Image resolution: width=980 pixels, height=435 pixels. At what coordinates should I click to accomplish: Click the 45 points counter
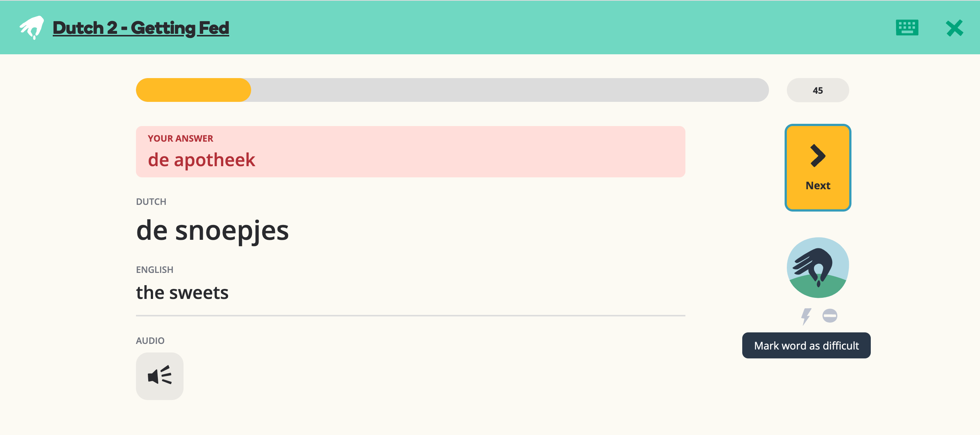click(818, 90)
